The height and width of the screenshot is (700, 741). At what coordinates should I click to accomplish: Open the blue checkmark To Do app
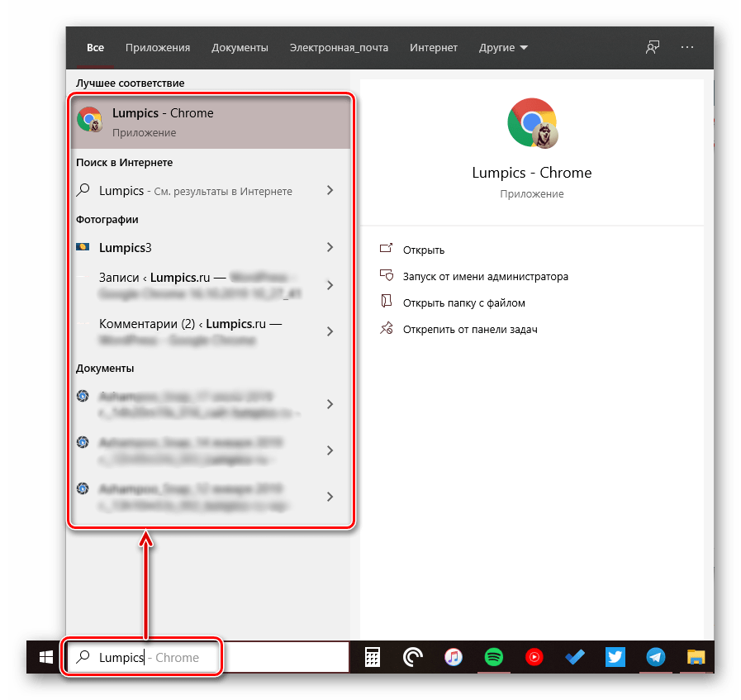575,658
